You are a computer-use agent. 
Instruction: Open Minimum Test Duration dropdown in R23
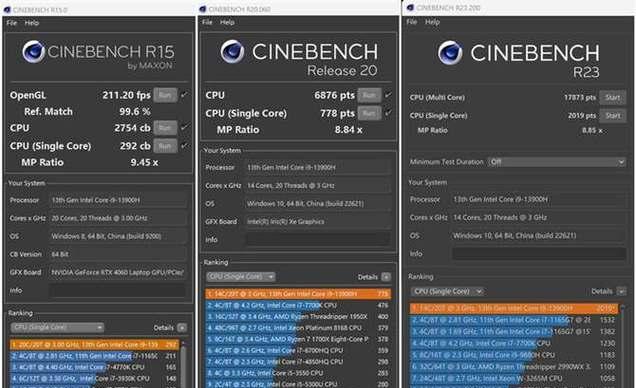pos(556,162)
